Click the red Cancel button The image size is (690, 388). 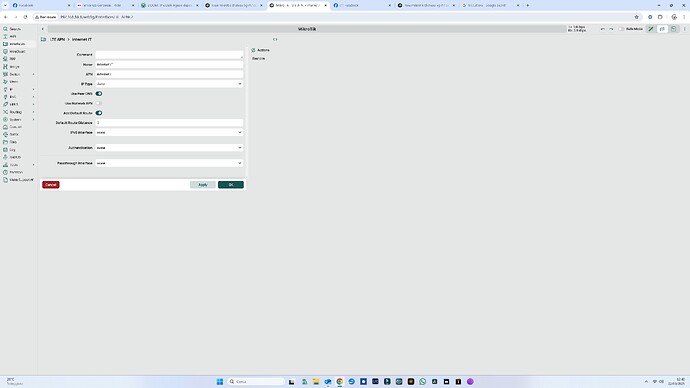coord(51,185)
